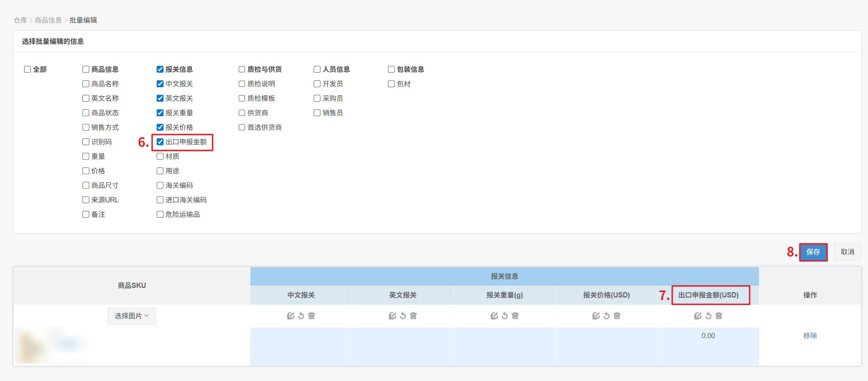The height and width of the screenshot is (381, 868).
Task: Open the 选择图片 dropdown
Action: [132, 316]
